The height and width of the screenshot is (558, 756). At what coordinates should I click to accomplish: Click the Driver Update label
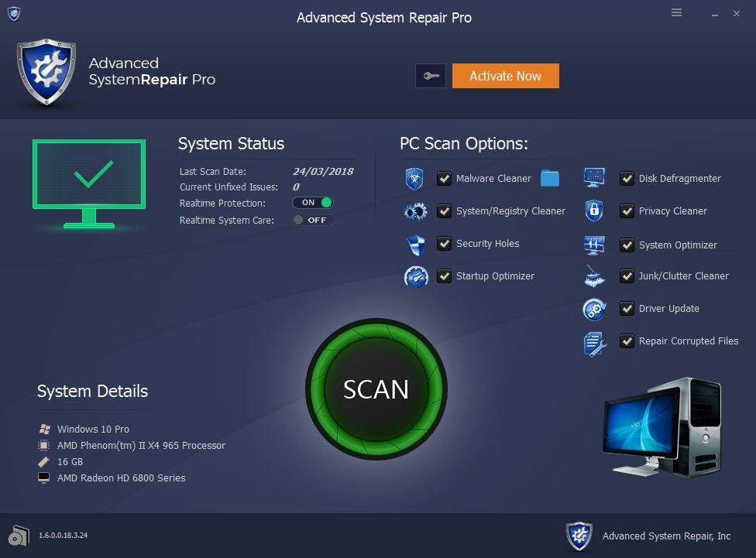click(668, 308)
